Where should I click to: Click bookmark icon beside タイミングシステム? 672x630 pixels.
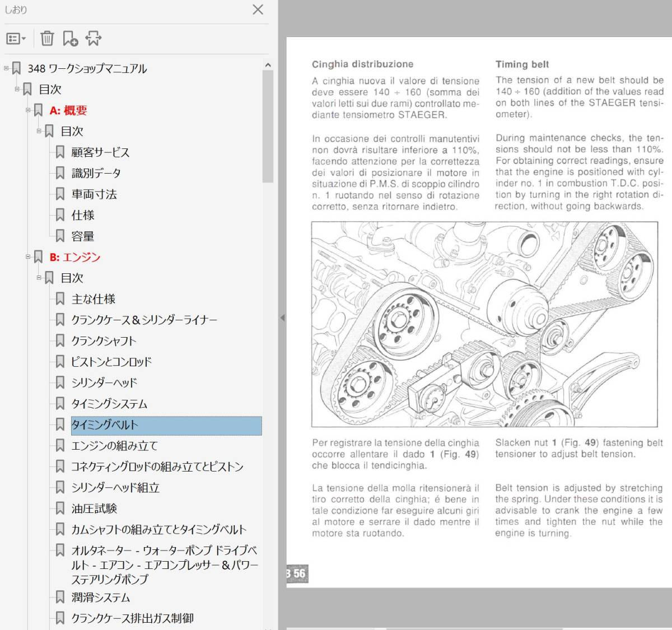pos(60,404)
